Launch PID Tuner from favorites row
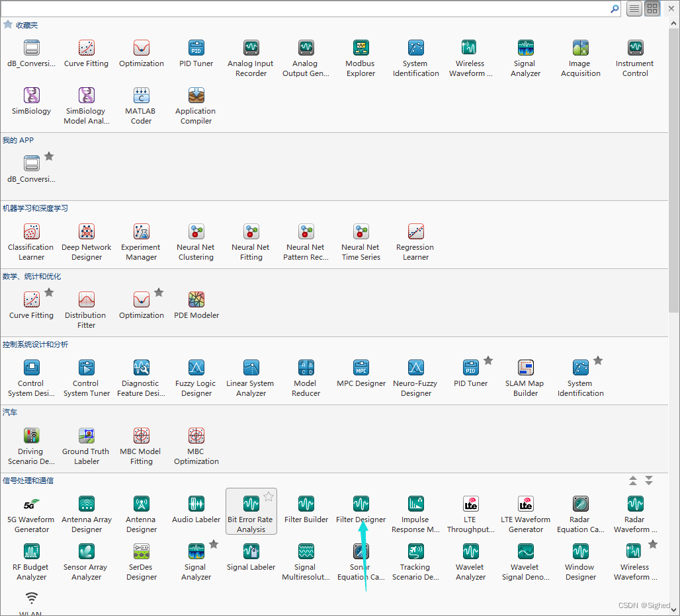The height and width of the screenshot is (616, 680). point(196,54)
